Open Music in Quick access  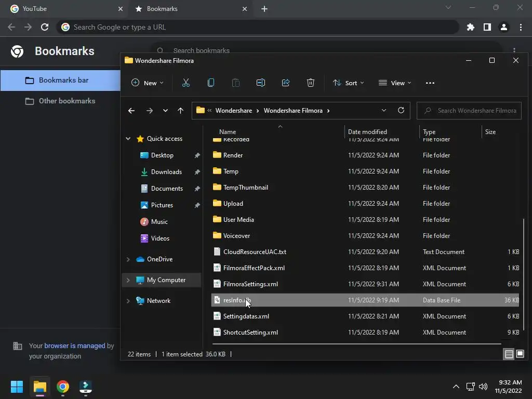click(x=159, y=222)
